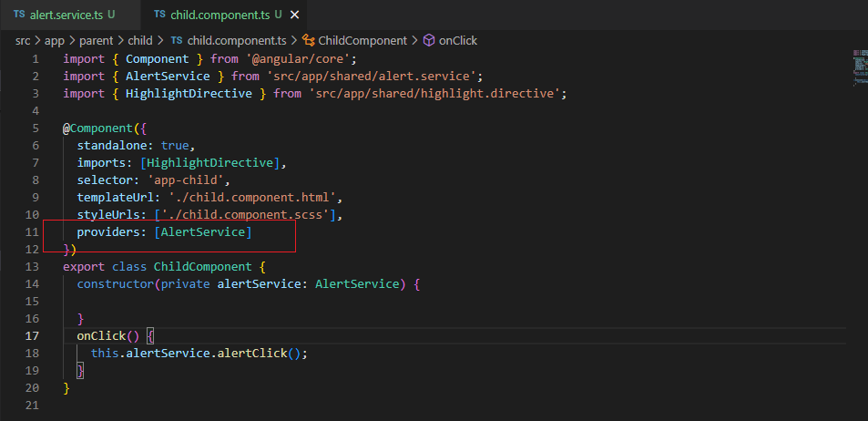Open the src breadcrumb dropdown
The height and width of the screenshot is (421, 868).
click(23, 40)
